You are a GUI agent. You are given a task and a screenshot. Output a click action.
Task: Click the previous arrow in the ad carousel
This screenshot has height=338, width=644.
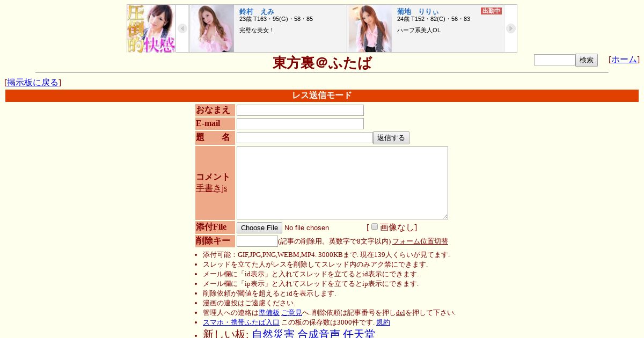pyautogui.click(x=182, y=28)
